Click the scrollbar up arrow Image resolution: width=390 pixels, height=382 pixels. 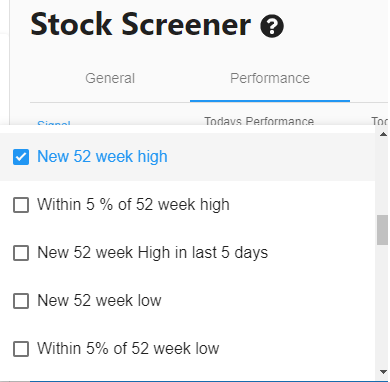[x=383, y=134]
